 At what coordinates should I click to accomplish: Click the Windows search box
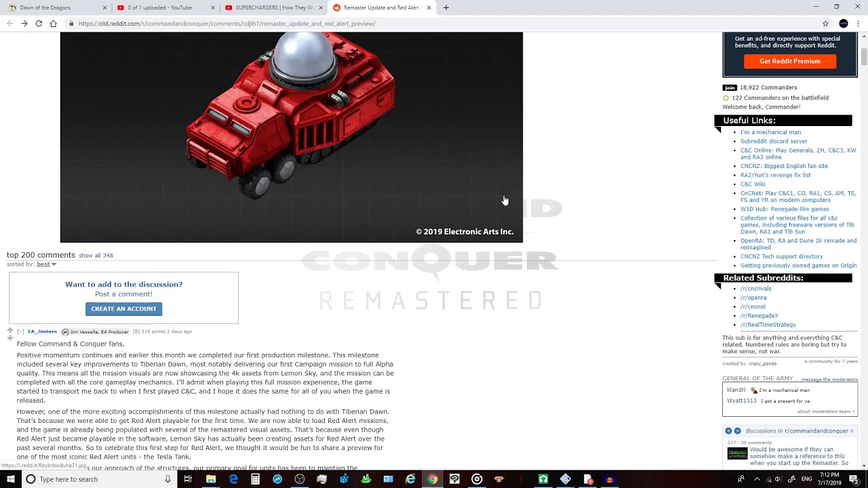point(99,479)
